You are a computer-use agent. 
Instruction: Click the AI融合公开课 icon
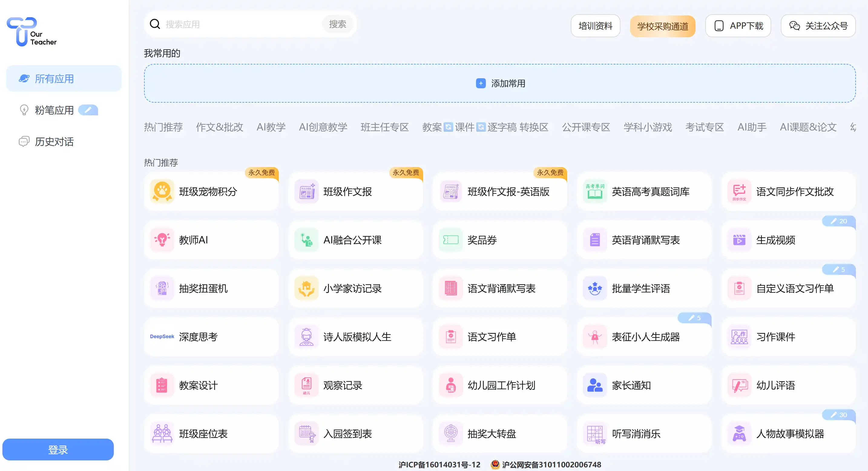click(306, 240)
